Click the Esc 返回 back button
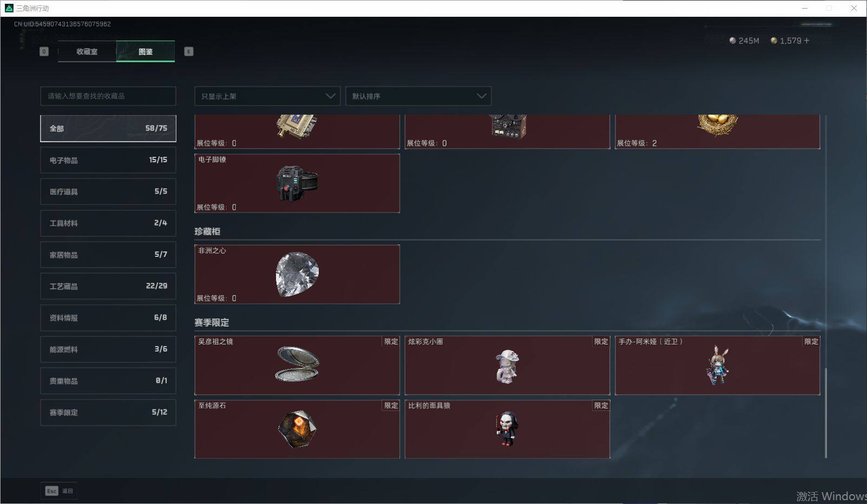This screenshot has height=504, width=867. 59,490
